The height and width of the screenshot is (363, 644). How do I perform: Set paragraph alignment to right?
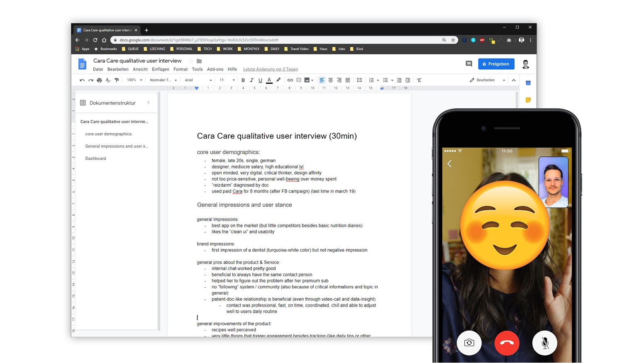click(339, 80)
